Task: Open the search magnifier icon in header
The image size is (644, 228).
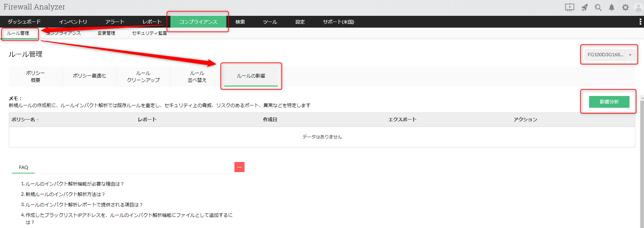Action: tap(598, 7)
